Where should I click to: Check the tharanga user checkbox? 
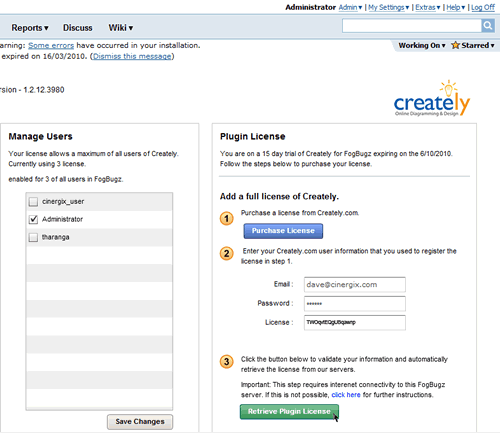pyautogui.click(x=33, y=237)
